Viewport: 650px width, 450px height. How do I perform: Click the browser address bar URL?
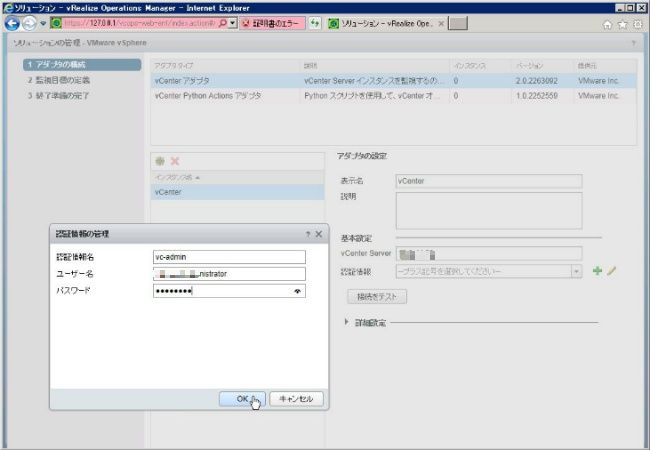pyautogui.click(x=139, y=24)
